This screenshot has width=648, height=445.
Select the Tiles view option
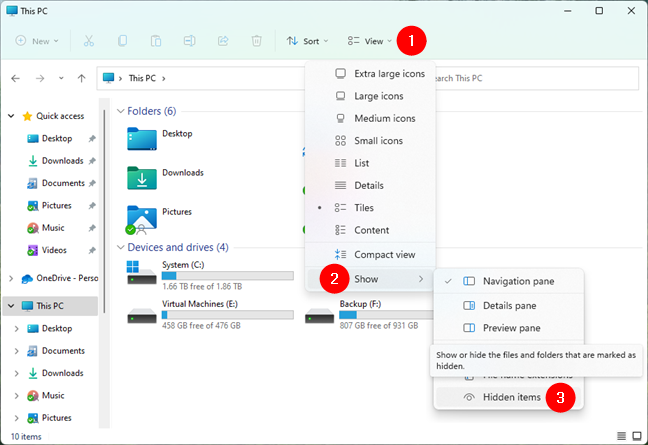(x=370, y=207)
